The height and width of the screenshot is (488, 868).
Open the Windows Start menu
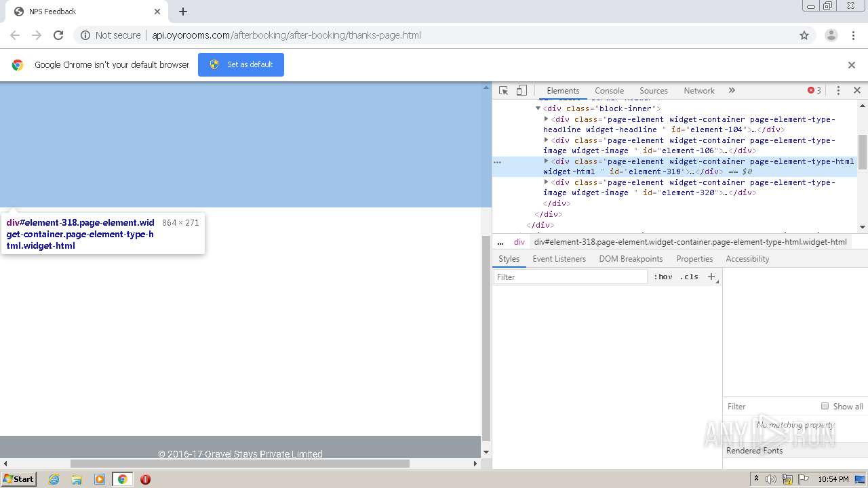[x=19, y=479]
